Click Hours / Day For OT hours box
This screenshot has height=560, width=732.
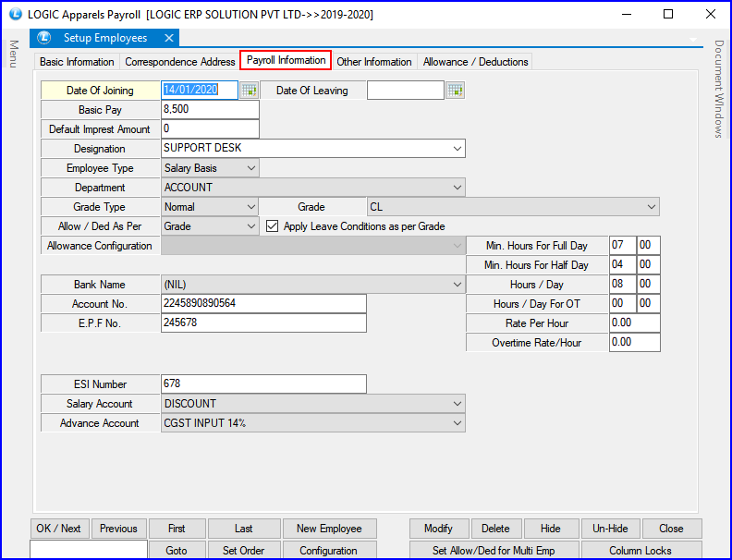coord(622,304)
